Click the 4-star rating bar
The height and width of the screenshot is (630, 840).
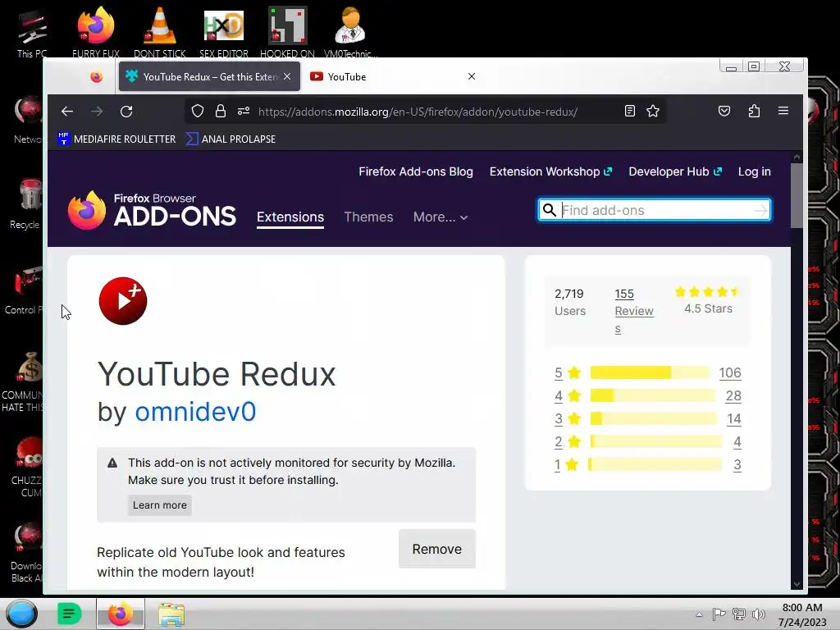pos(652,395)
